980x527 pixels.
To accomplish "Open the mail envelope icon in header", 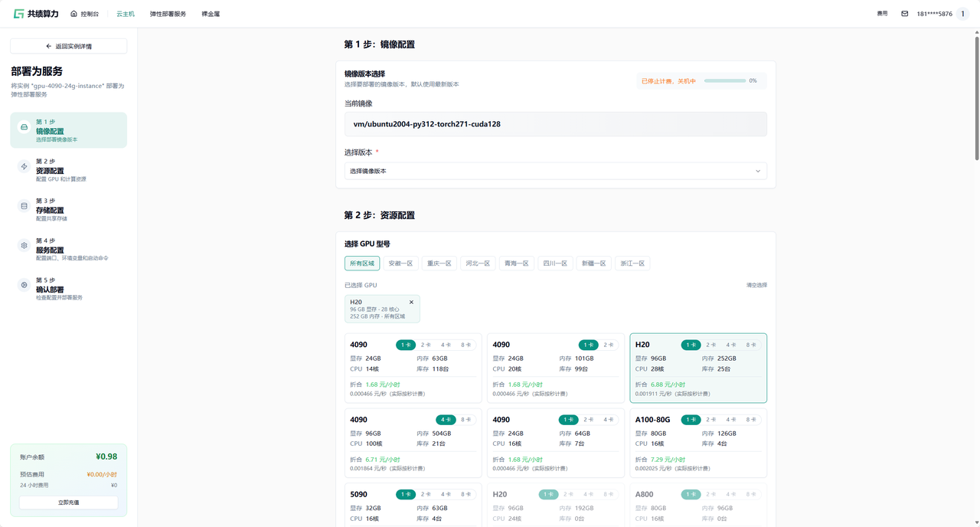I will pos(904,14).
